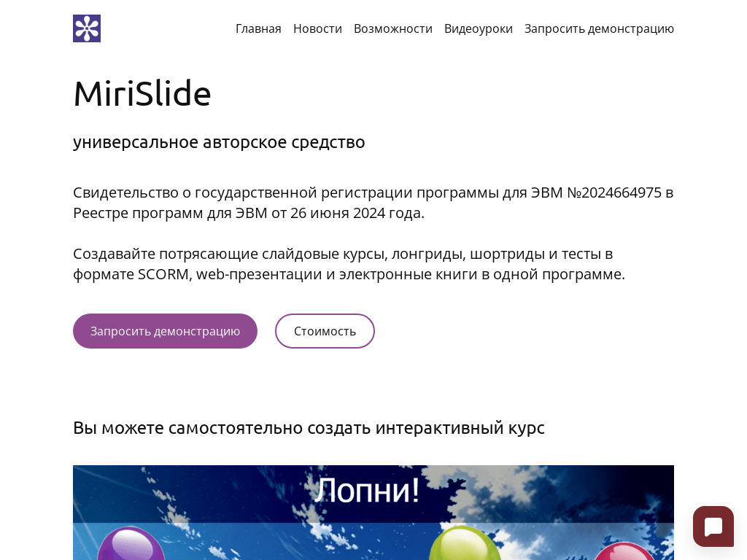Screen dimensions: 747x560
Task: Go to the Главная menu item
Action: pos(258,28)
